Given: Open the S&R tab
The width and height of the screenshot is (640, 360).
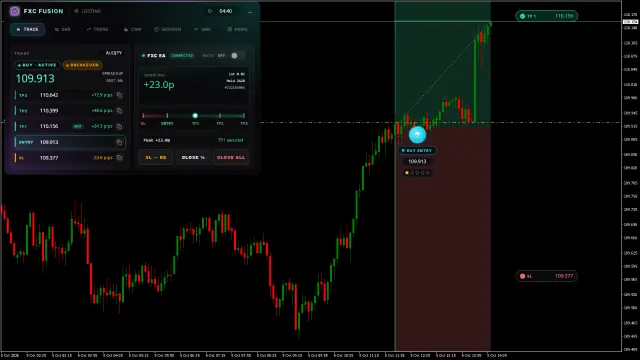Looking at the screenshot, I should [62, 29].
